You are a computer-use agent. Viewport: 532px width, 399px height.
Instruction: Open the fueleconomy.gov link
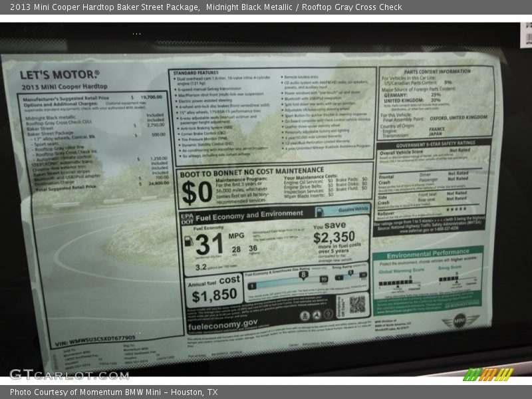222,323
